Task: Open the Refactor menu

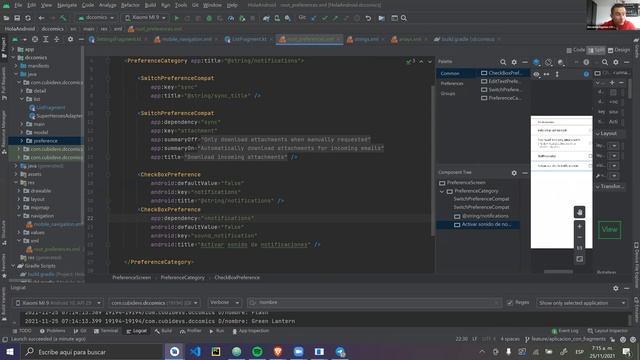Action: point(130,5)
